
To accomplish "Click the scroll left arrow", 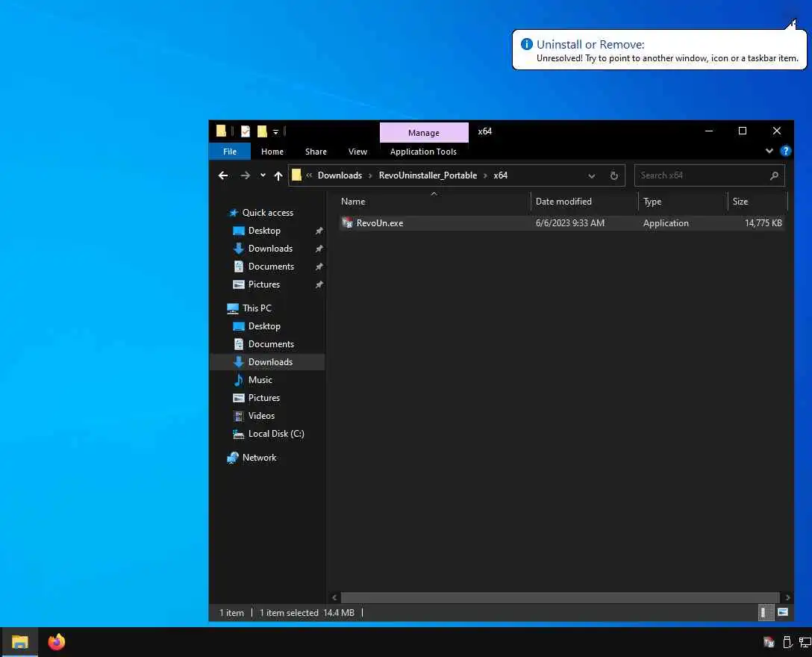I will coord(334,597).
